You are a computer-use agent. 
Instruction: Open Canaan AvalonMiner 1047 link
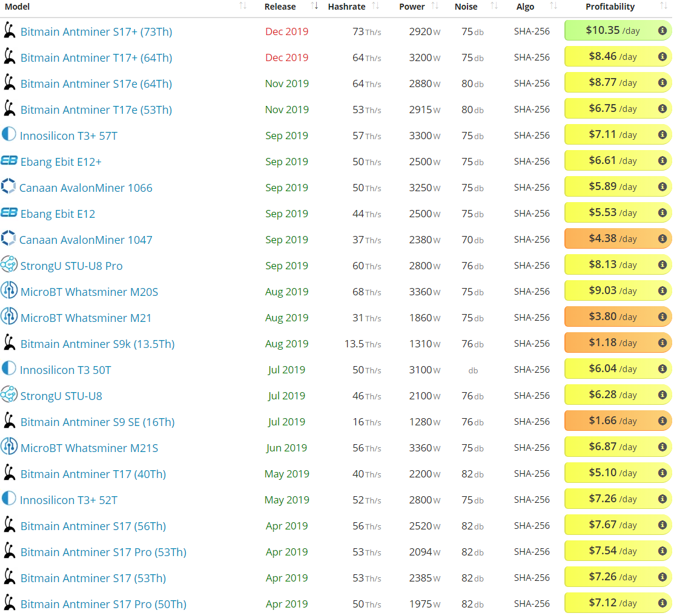85,240
